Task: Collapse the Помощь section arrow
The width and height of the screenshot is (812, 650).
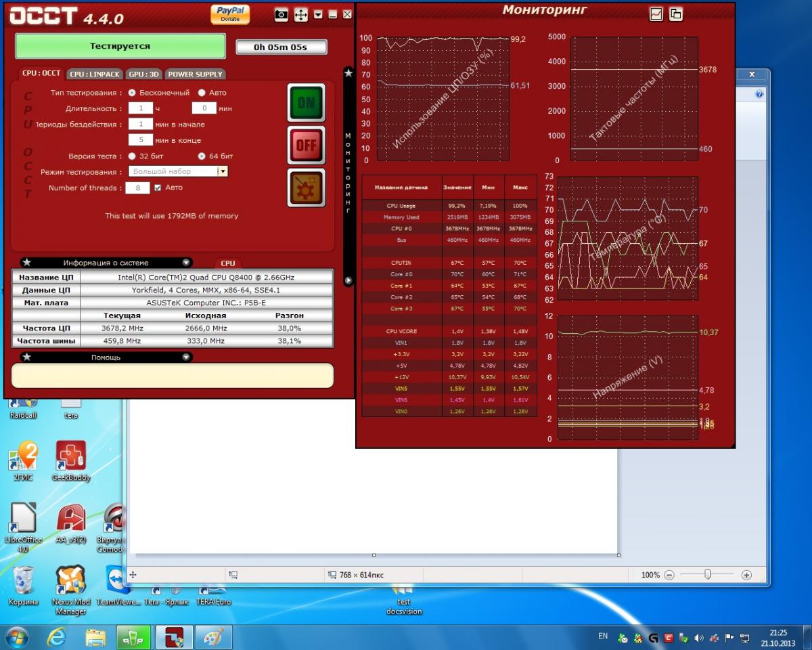Action: click(185, 357)
